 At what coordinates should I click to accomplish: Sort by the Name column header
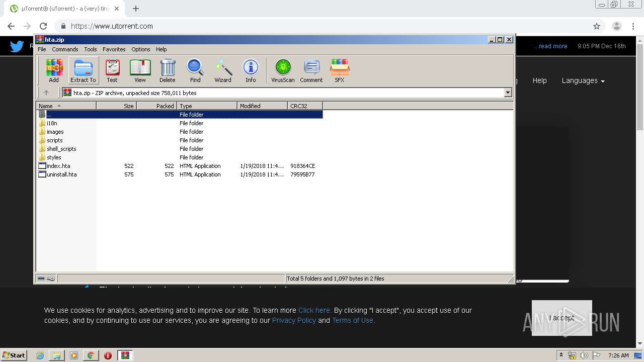[x=66, y=106]
